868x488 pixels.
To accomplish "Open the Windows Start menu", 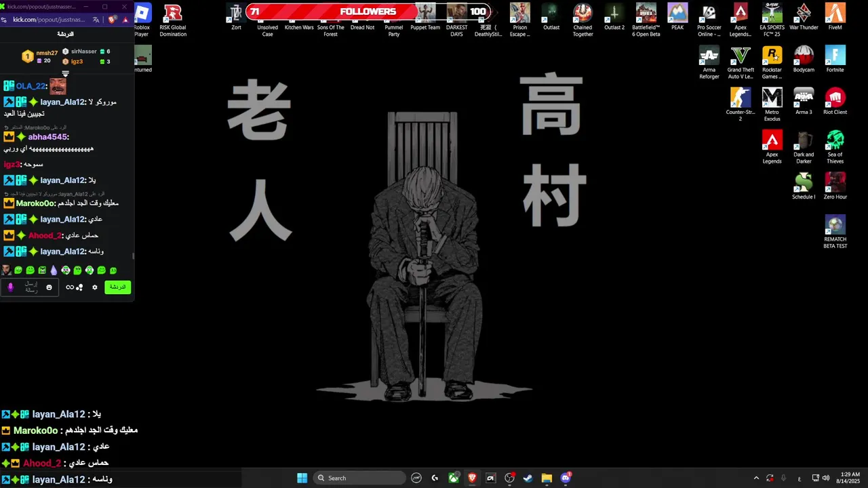I will click(302, 478).
